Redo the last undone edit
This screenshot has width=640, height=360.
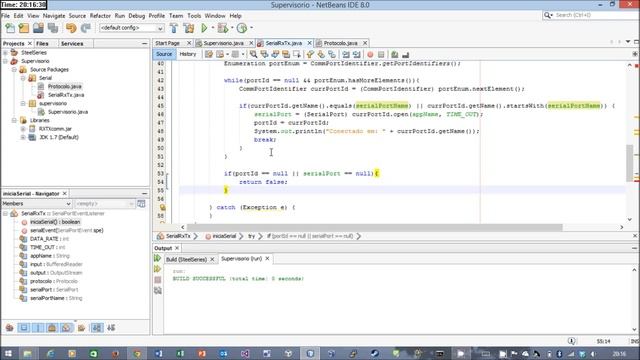86,28
